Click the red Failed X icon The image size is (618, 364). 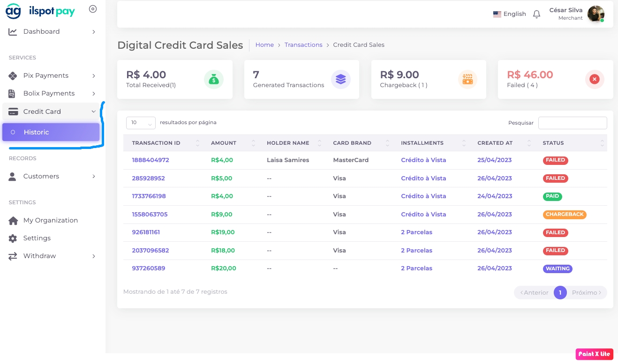[x=595, y=80]
